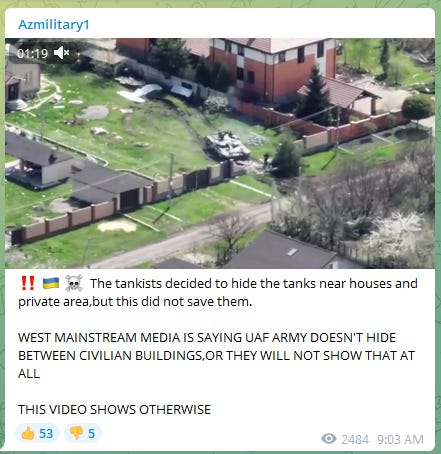Unmute the video via the speaker icon

[x=61, y=53]
